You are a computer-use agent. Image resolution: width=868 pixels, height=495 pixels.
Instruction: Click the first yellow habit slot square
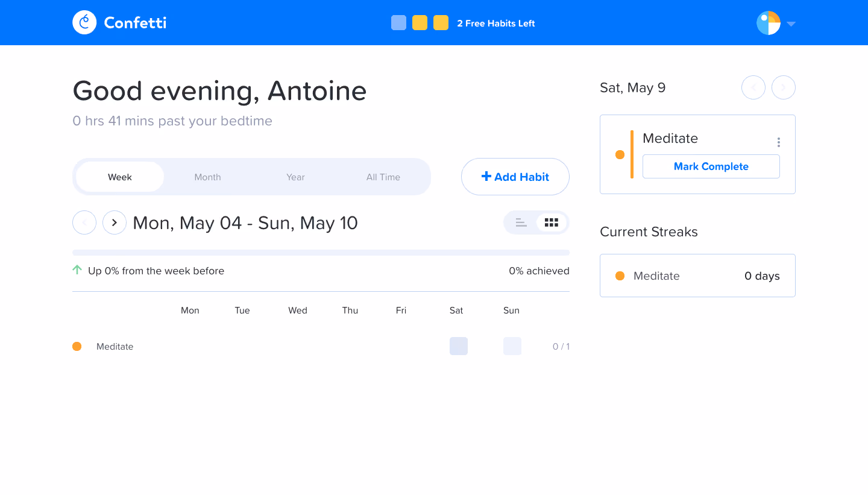click(x=420, y=23)
